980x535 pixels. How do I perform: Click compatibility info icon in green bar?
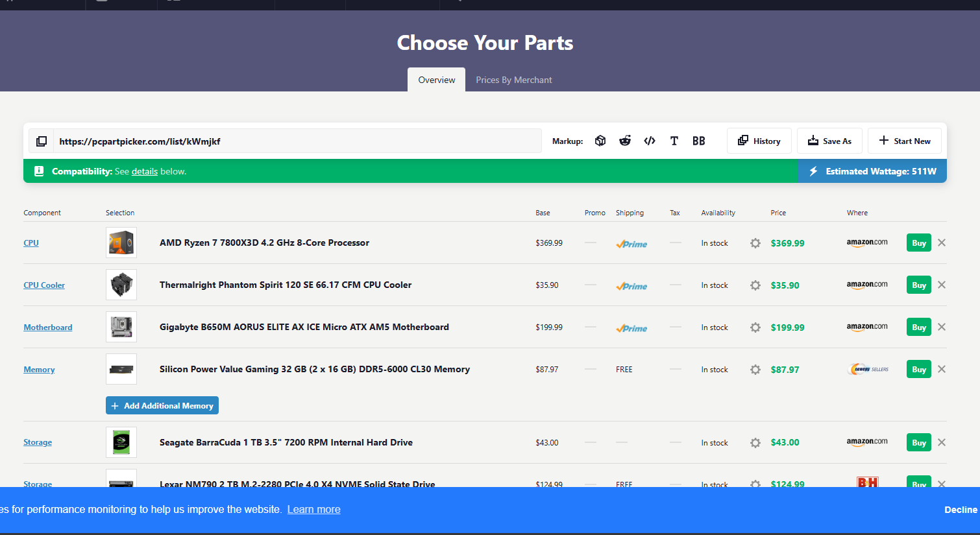tap(39, 171)
